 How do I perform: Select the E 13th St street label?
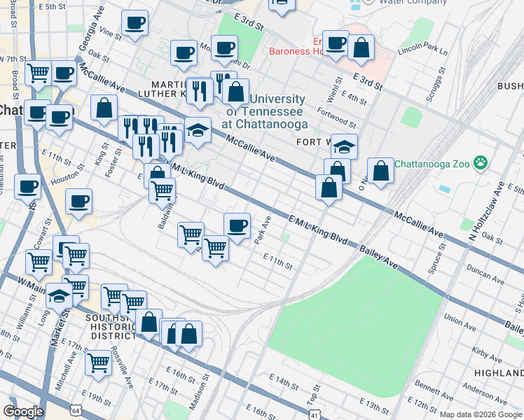point(374,406)
